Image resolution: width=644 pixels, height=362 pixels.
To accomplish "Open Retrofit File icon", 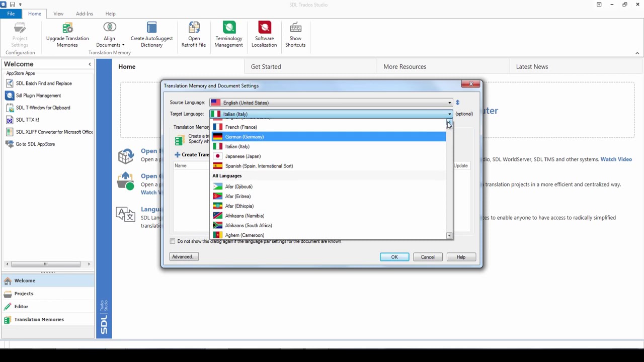I will point(194,28).
